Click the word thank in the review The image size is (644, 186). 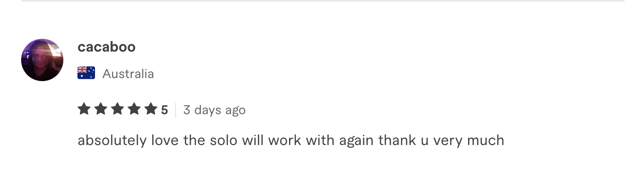(397, 141)
